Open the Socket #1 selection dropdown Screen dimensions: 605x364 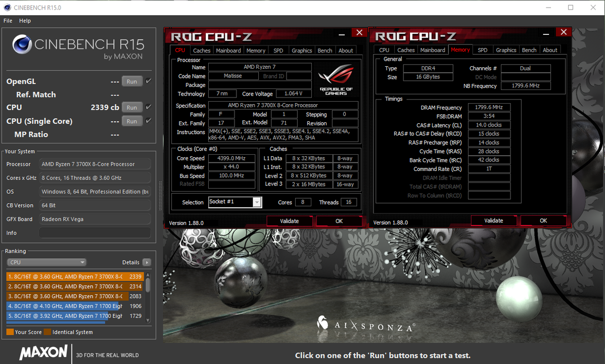[257, 202]
